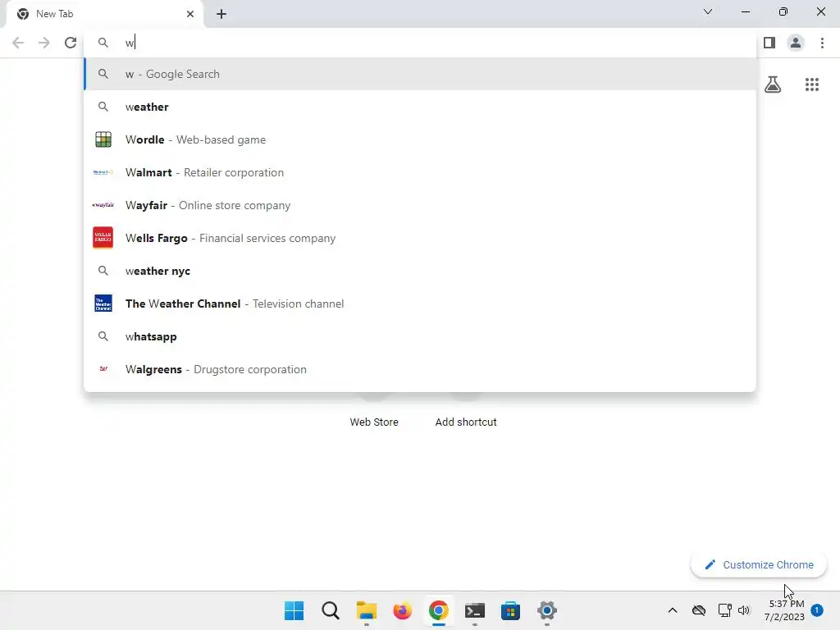Open the Search Labs flask icon
840x630 pixels.
click(x=773, y=84)
